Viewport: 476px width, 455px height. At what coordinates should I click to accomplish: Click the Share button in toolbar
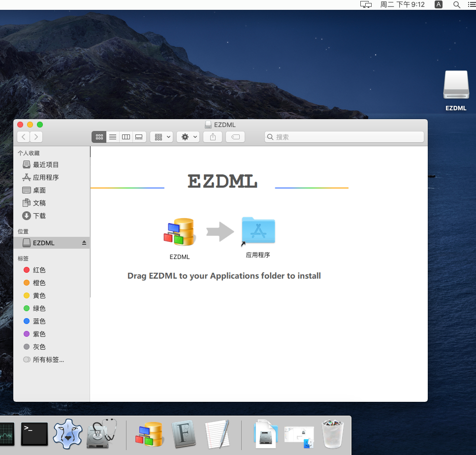click(213, 137)
